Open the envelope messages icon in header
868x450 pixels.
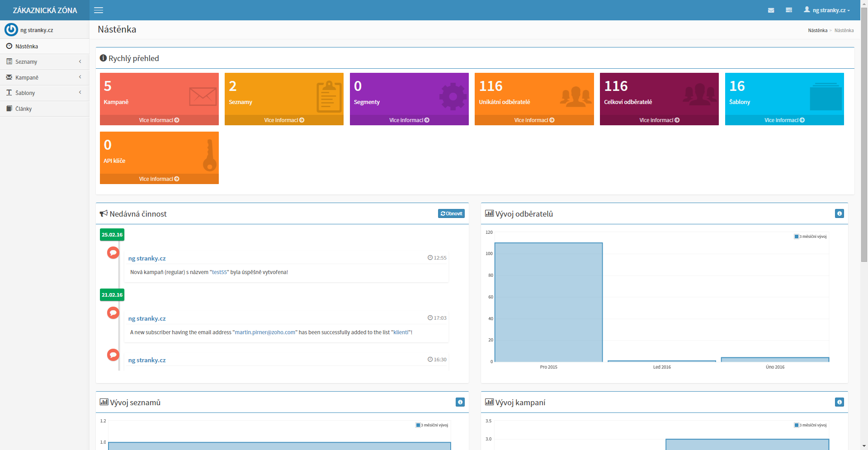tap(771, 10)
